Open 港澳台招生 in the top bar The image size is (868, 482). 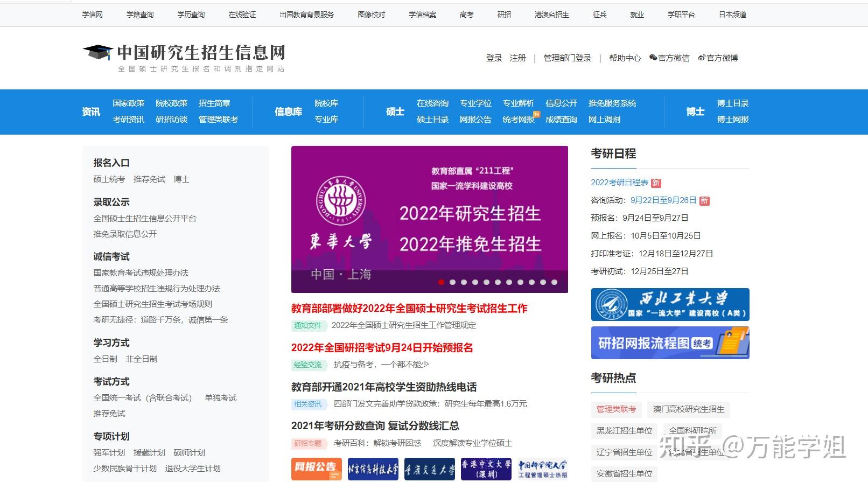point(552,15)
